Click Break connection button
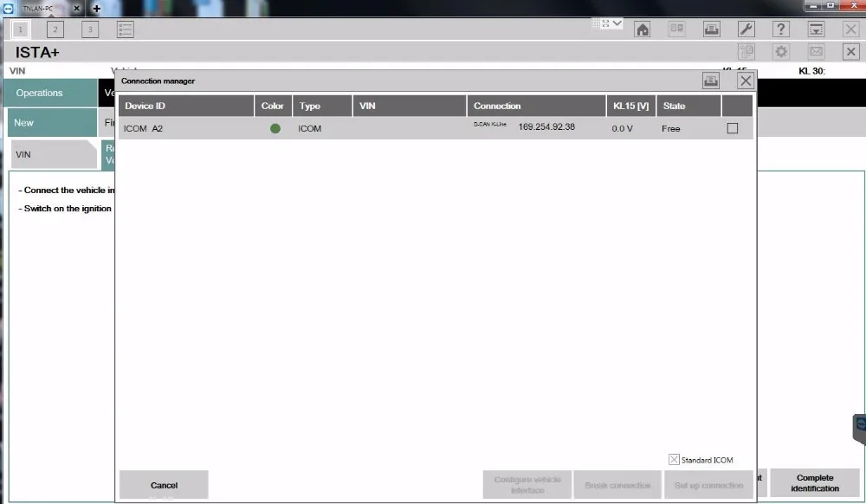This screenshot has height=504, width=866. (x=617, y=485)
